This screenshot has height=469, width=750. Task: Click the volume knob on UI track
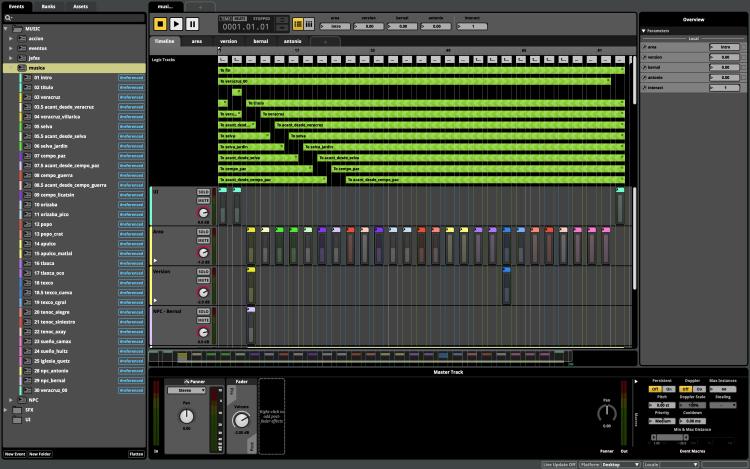(x=204, y=213)
